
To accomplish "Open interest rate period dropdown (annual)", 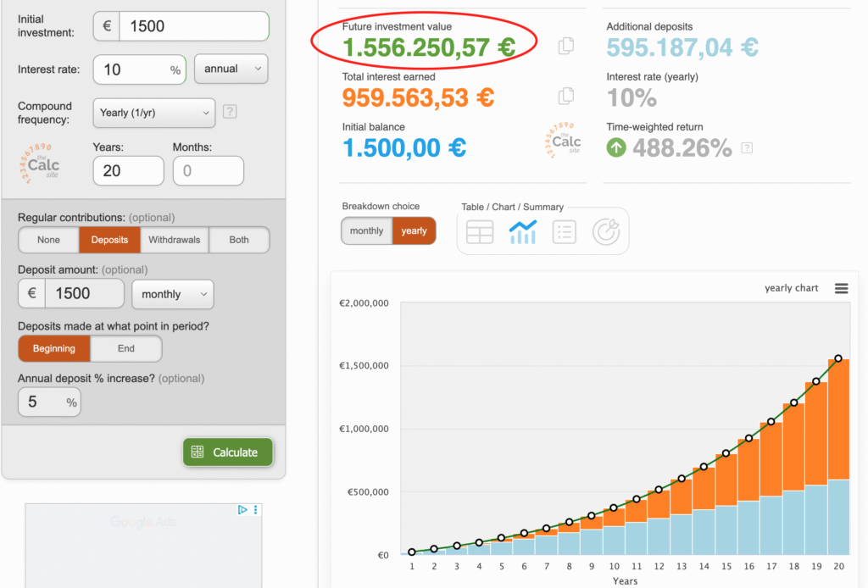I will click(231, 69).
